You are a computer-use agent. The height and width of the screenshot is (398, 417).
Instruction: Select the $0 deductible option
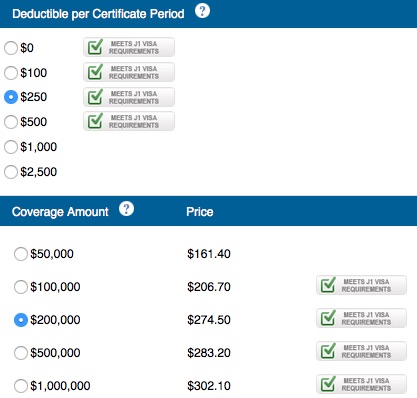[x=11, y=48]
